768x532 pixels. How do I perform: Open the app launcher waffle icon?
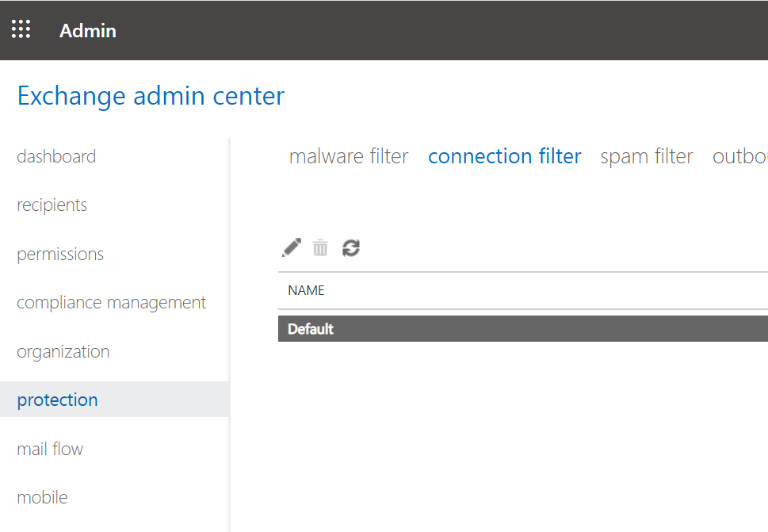(x=21, y=29)
